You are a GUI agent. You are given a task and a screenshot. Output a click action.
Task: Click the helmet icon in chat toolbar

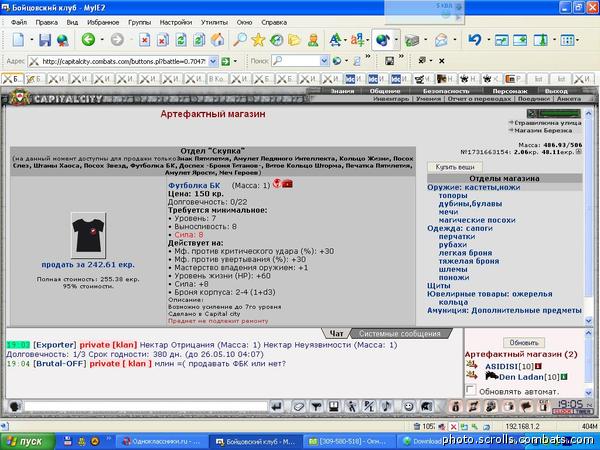click(427, 406)
